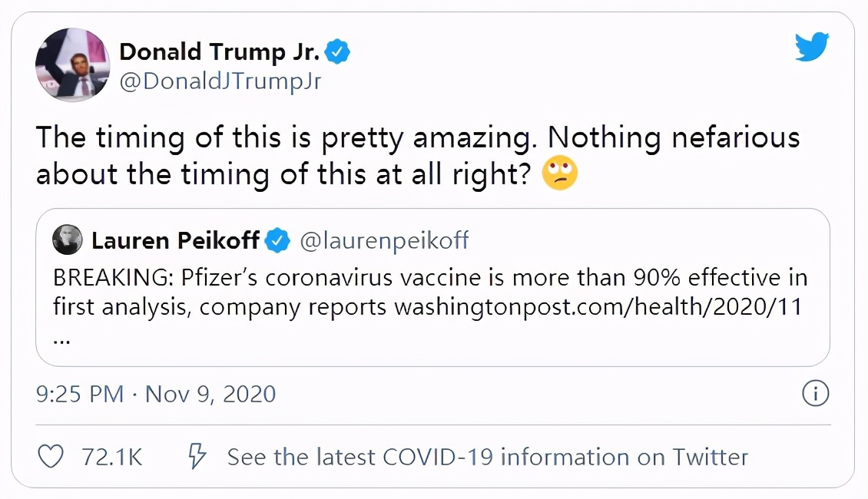Click the quoted tweet text about Pfizer's vaccine
This screenshot has width=868, height=499.
pos(430,277)
